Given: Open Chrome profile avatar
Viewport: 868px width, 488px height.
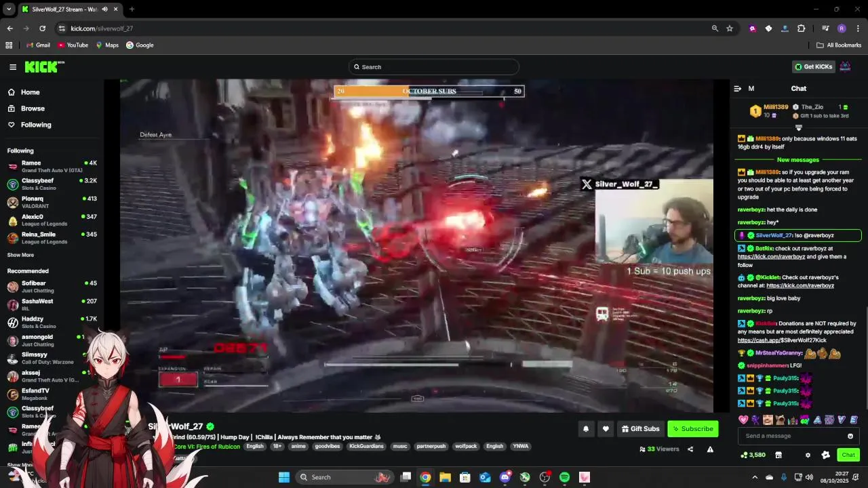Looking at the screenshot, I should [842, 28].
